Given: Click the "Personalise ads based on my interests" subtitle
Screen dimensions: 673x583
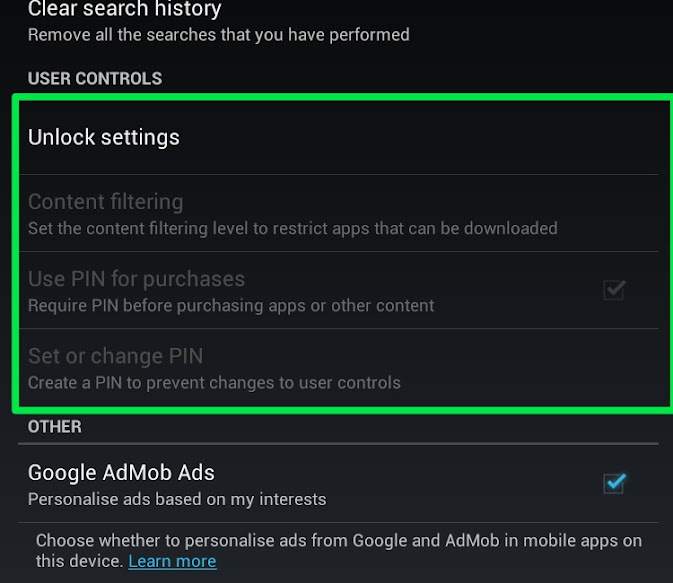Looking at the screenshot, I should (x=177, y=498).
